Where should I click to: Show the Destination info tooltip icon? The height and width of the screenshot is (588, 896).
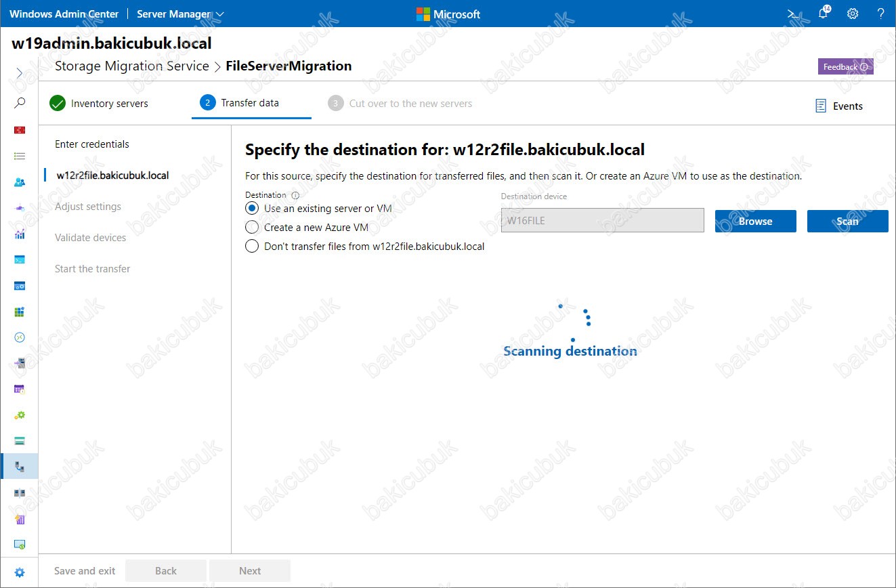click(295, 195)
